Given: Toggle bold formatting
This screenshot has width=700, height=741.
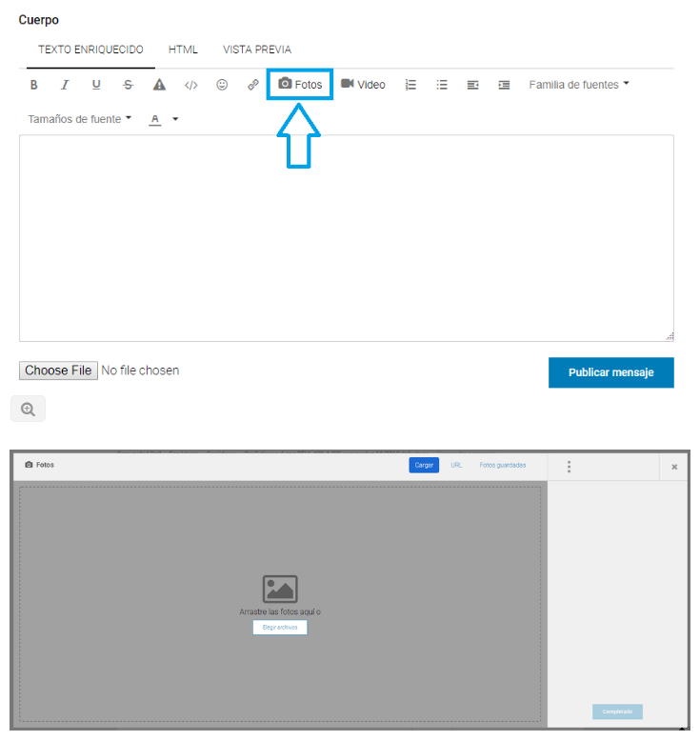Looking at the screenshot, I should point(33,85).
